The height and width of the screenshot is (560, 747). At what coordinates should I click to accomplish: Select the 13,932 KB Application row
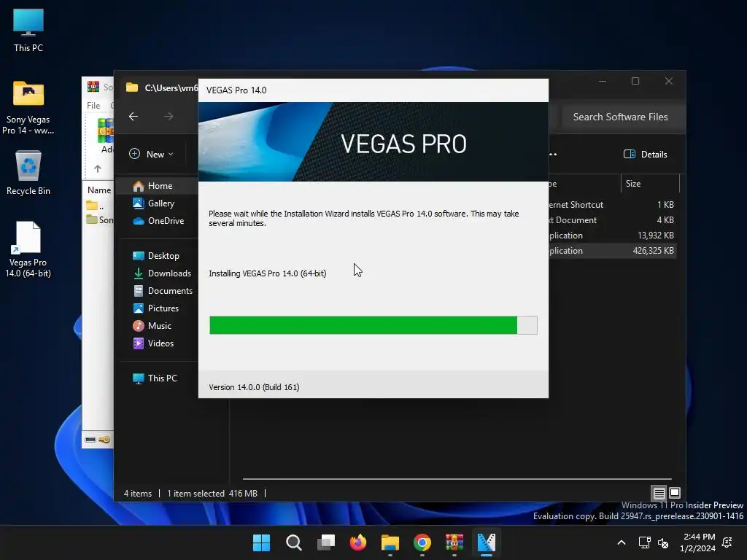(x=613, y=236)
